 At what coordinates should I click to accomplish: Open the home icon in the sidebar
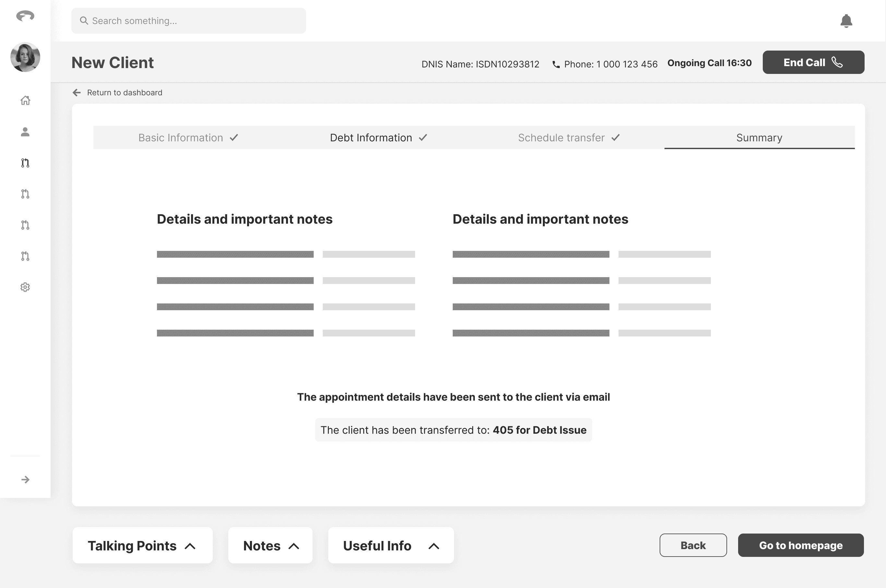(25, 100)
